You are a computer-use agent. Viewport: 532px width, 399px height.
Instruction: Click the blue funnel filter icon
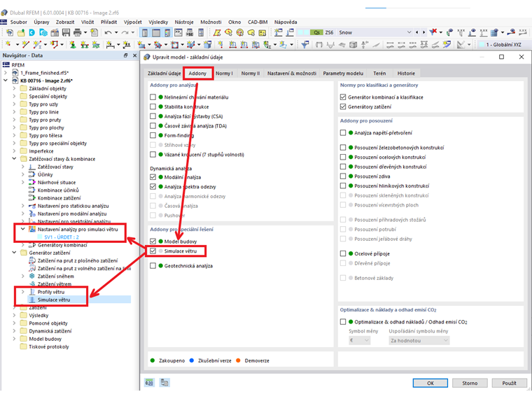[x=305, y=44]
